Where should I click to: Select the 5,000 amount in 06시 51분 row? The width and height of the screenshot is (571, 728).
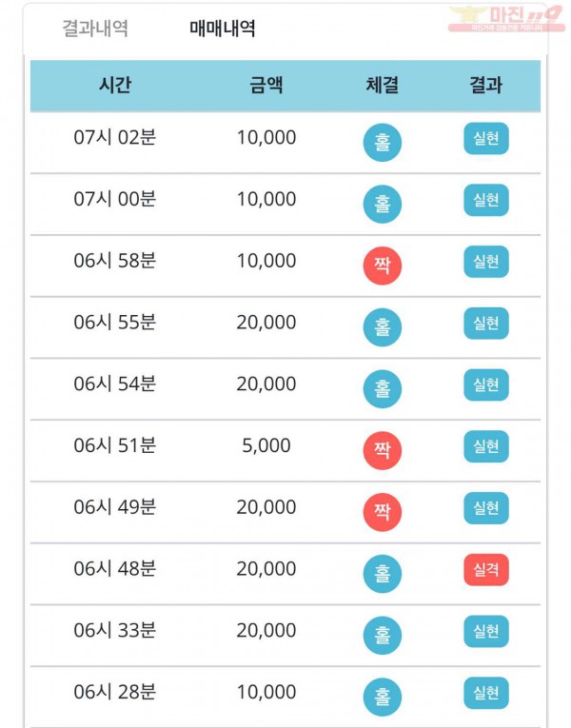(x=266, y=445)
